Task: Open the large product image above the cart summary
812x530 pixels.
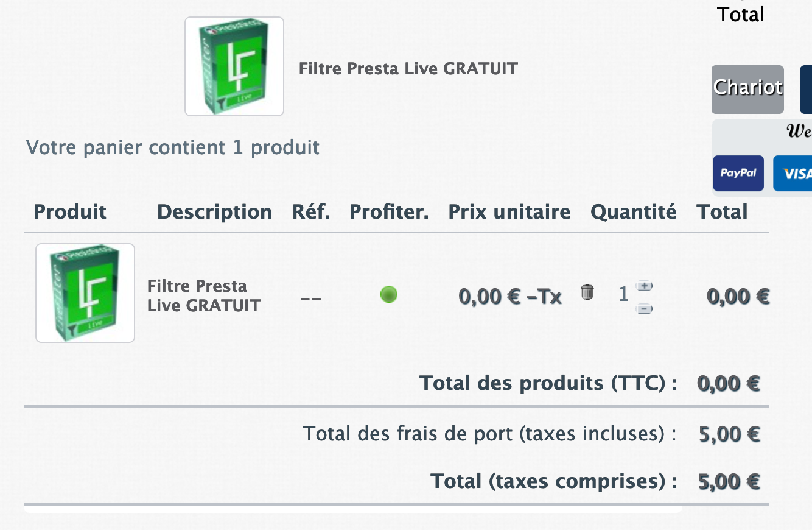Action: pyautogui.click(x=234, y=66)
